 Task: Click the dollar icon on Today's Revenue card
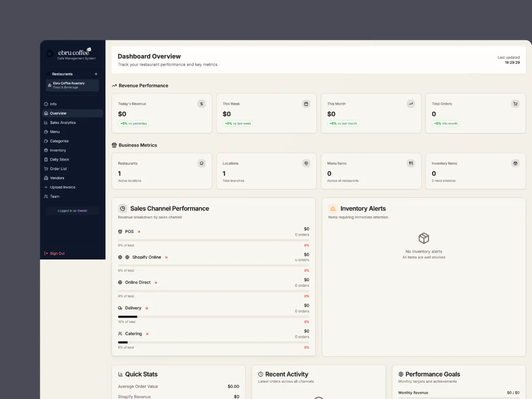pos(202,104)
